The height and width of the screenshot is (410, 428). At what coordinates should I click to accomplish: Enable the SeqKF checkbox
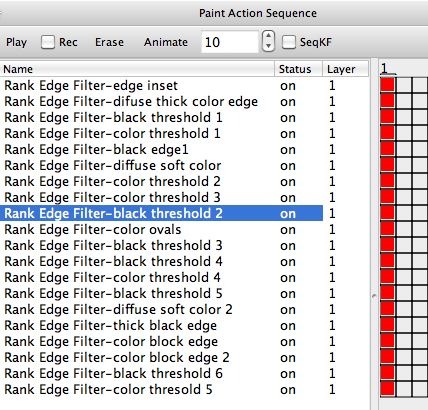(x=289, y=42)
